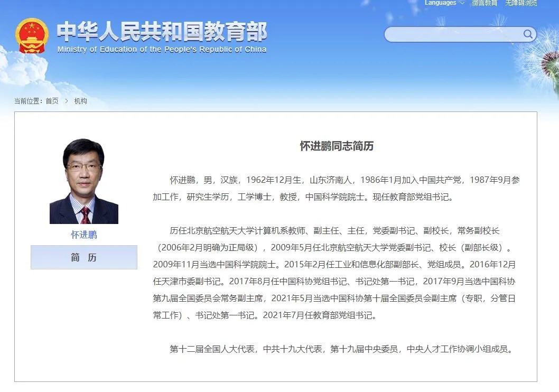Screen dimensions: 559x392
Task: Select the 简历 tab button
Action: click(84, 257)
